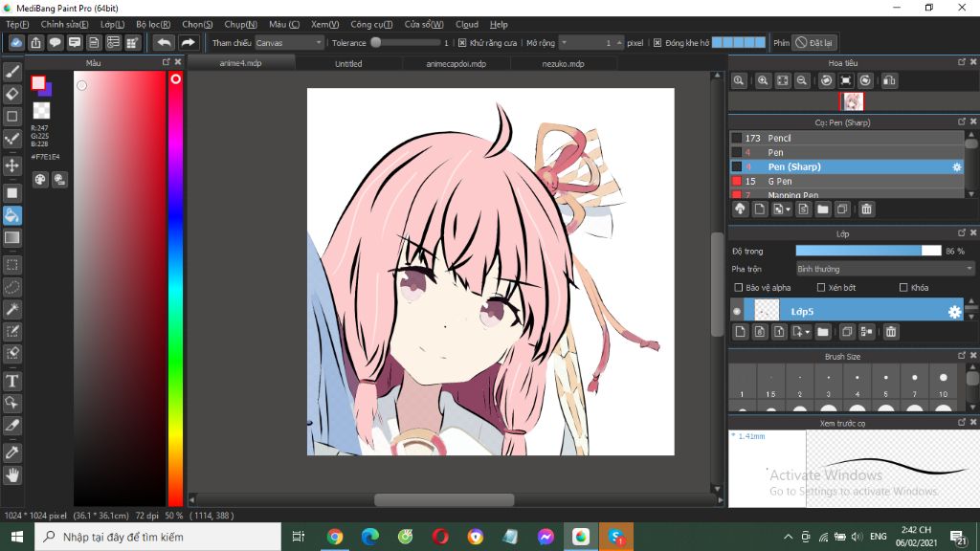Toggle Xén bớt clipping checkbox
Screen dimensions: 980x551
coord(820,287)
